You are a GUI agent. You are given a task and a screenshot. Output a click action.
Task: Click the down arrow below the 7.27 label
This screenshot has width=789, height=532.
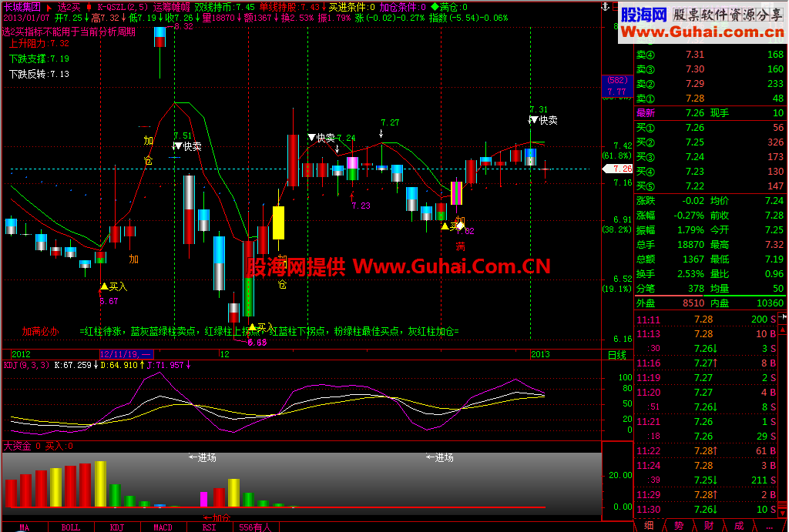click(381, 133)
